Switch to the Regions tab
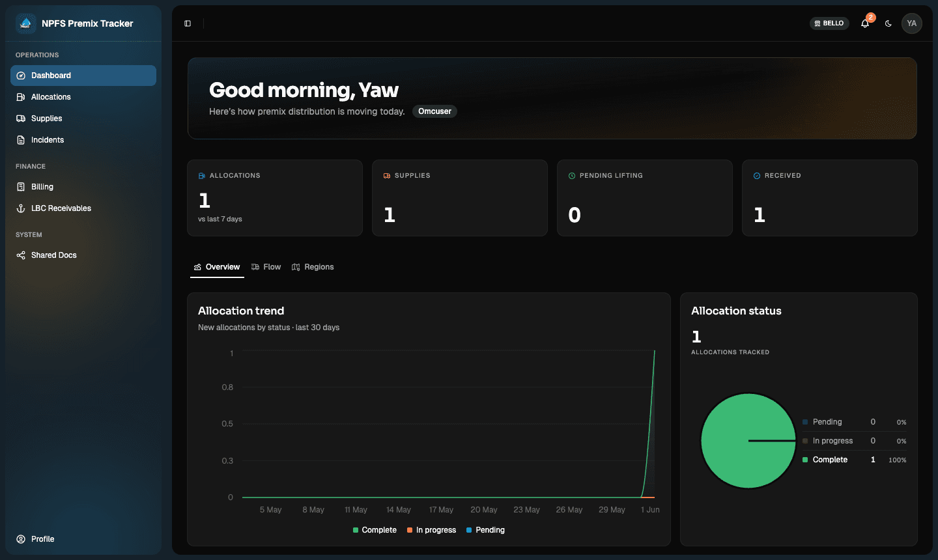The height and width of the screenshot is (560, 938). (313, 267)
